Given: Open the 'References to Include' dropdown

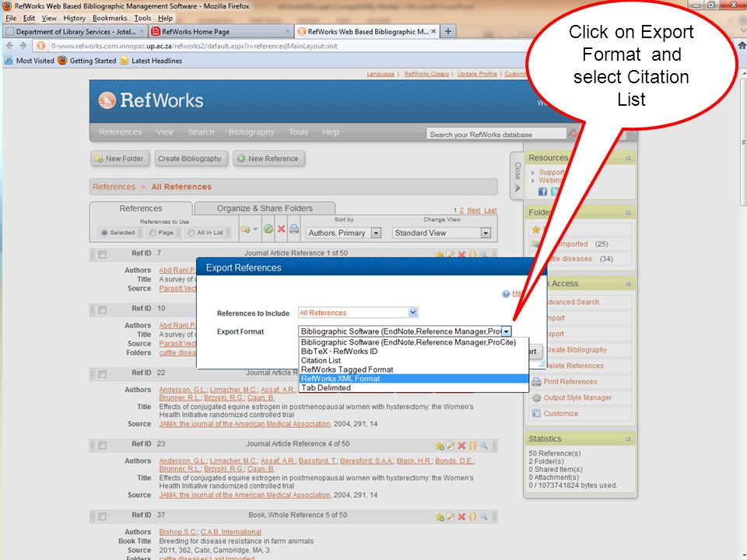Looking at the screenshot, I should pyautogui.click(x=358, y=313).
